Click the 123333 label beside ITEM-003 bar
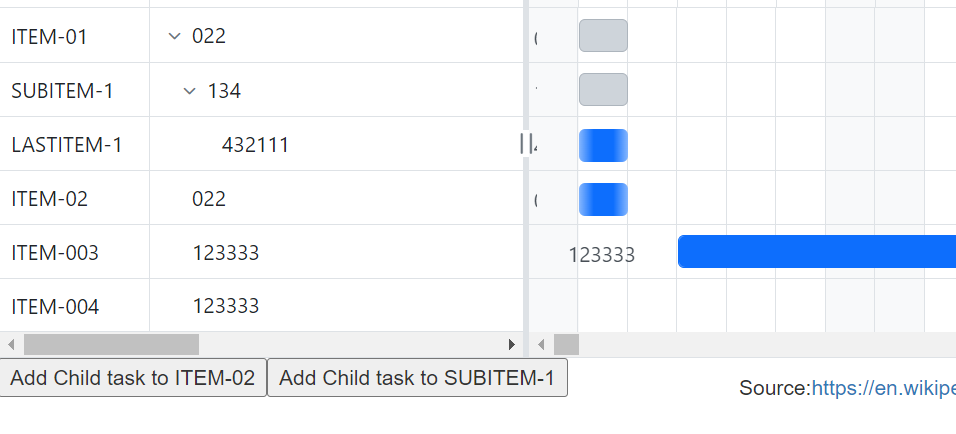The height and width of the screenshot is (434, 956). [x=602, y=254]
